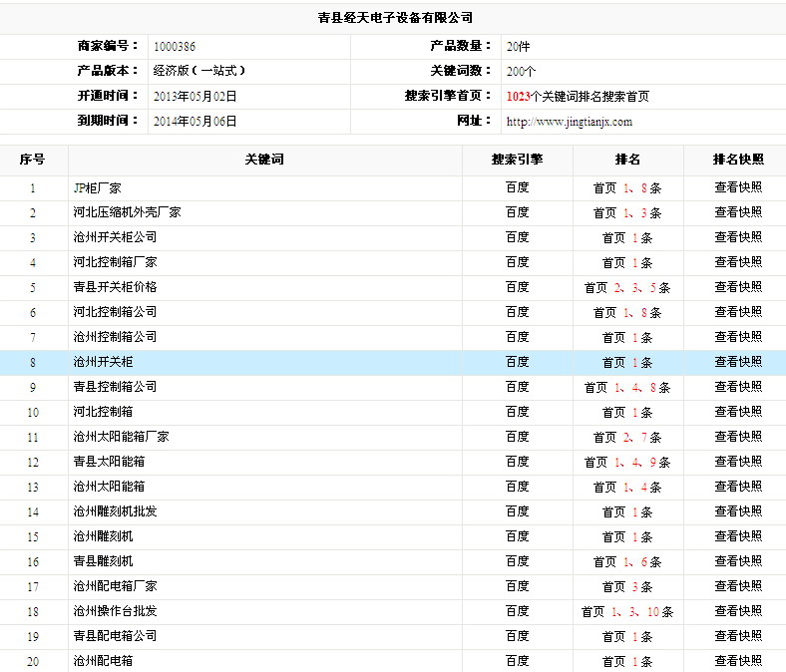Click 查看快照 for 沧州配电箱 row number 20
Screen dimensions: 786x672
(x=738, y=661)
